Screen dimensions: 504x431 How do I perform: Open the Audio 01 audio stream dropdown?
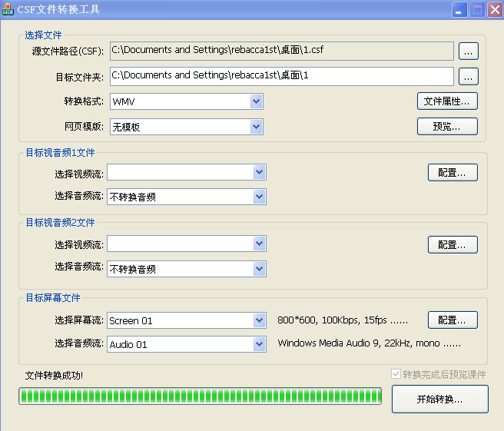pyautogui.click(x=260, y=344)
